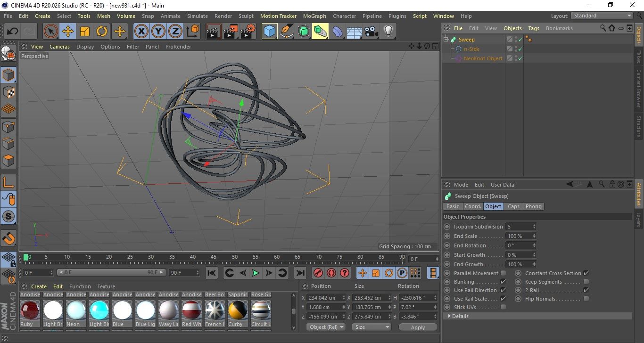Enable Keep Segments checkbox

586,282
